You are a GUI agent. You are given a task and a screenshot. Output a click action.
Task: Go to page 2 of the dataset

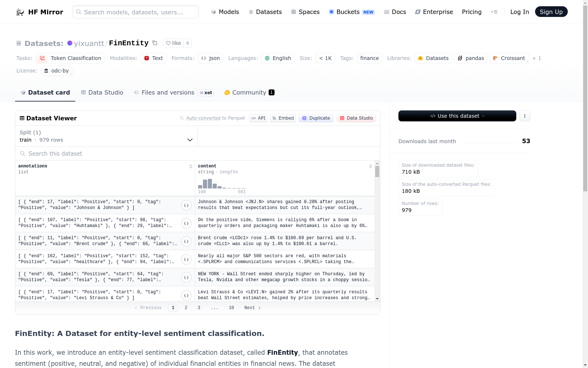point(186,308)
